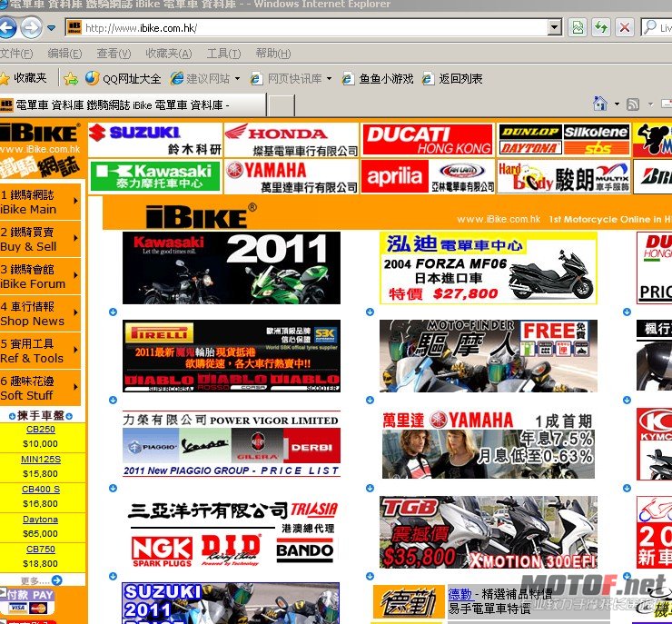Expand the 网页快讯库 dropdown arrow
Screen dimensions: 672x624
tap(329, 79)
